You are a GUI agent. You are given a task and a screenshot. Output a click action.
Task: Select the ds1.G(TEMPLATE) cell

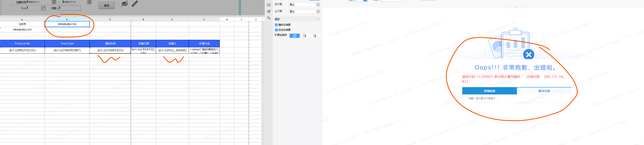pyautogui.click(x=110, y=50)
